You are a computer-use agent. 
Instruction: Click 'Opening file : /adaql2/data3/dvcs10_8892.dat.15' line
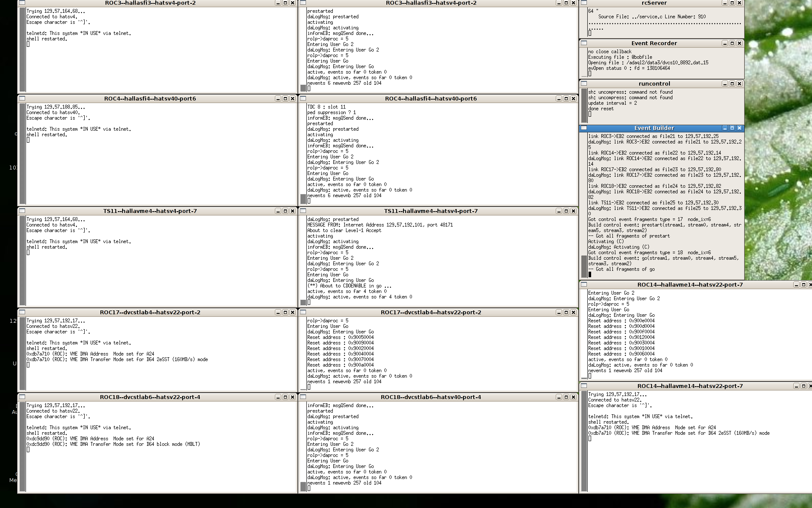[x=648, y=63]
